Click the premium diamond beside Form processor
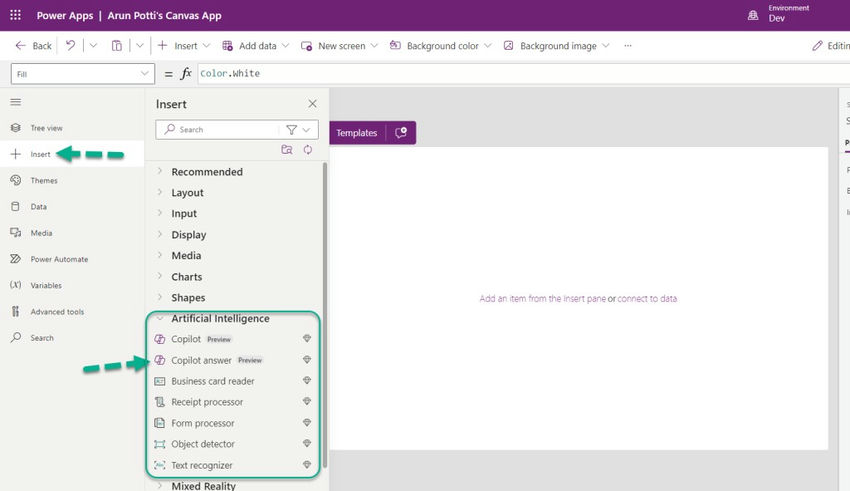 (x=307, y=423)
